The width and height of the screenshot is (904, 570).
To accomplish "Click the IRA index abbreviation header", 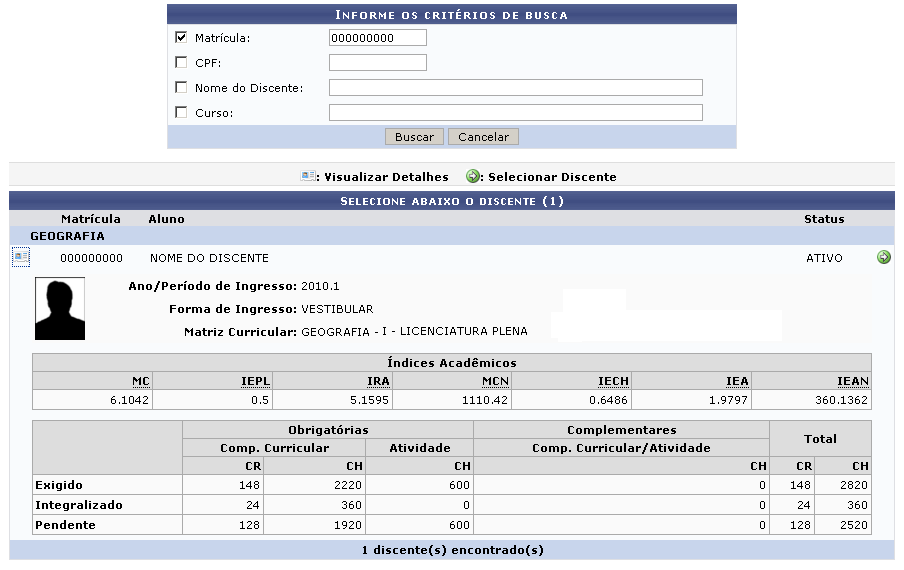I will pyautogui.click(x=378, y=381).
